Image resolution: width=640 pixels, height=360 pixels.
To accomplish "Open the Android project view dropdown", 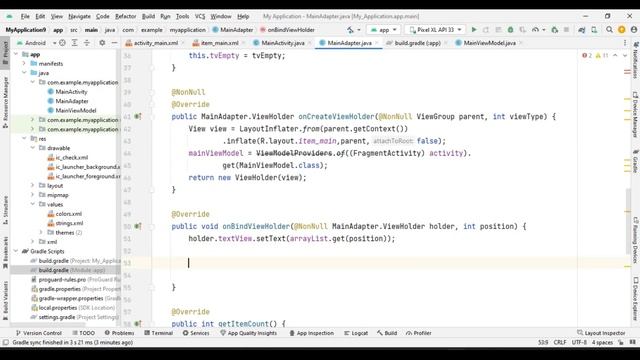I will pos(37,42).
